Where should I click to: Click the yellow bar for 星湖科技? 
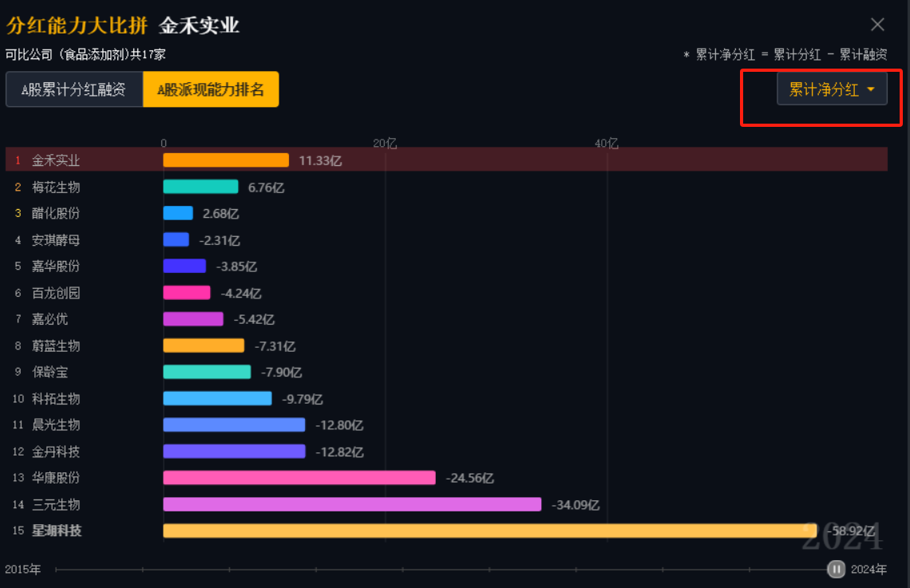coord(490,531)
